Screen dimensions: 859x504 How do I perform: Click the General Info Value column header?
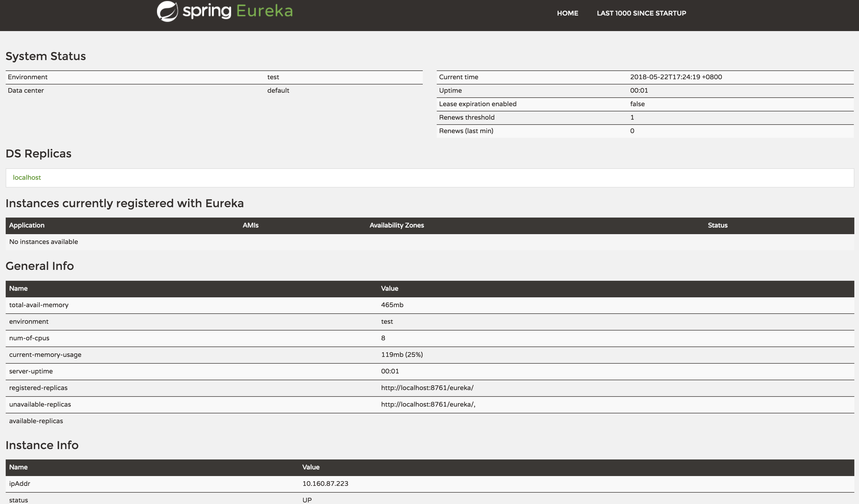pos(389,289)
